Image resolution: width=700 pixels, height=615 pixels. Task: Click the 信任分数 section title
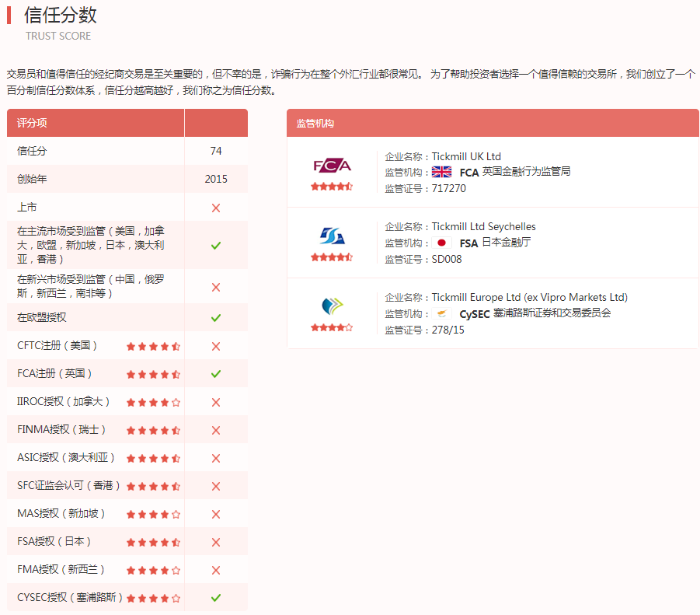click(x=61, y=15)
